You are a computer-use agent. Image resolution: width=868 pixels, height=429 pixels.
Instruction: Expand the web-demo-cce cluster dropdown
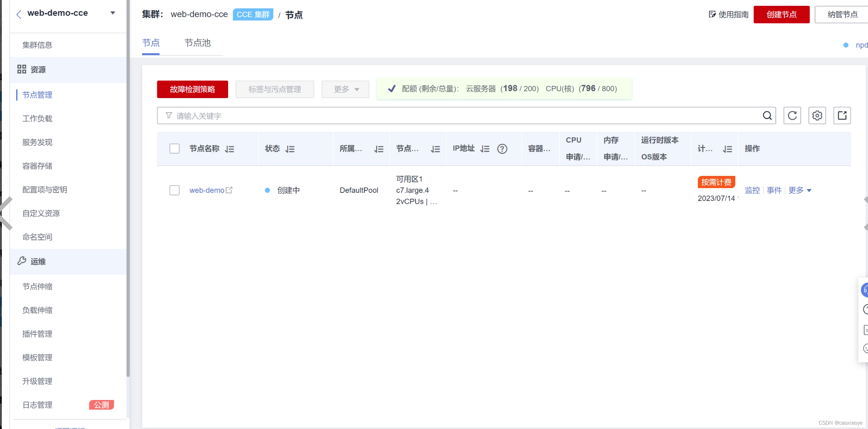113,13
